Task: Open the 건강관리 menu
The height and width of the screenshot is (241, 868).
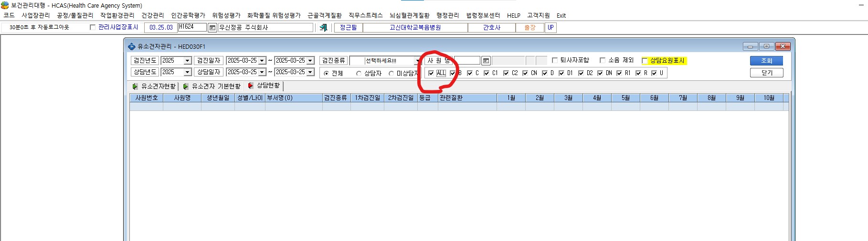Action: [152, 15]
